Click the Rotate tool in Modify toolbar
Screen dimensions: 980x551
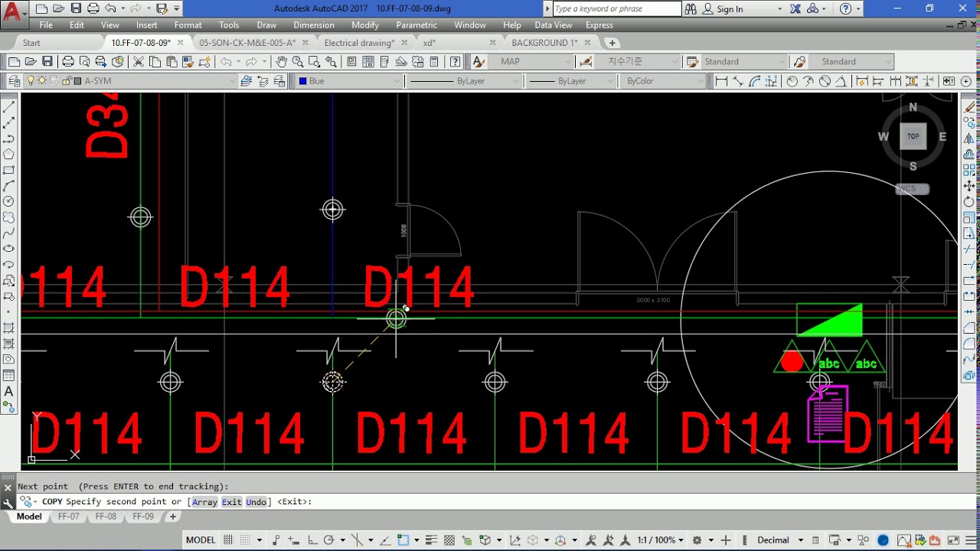pyautogui.click(x=969, y=202)
